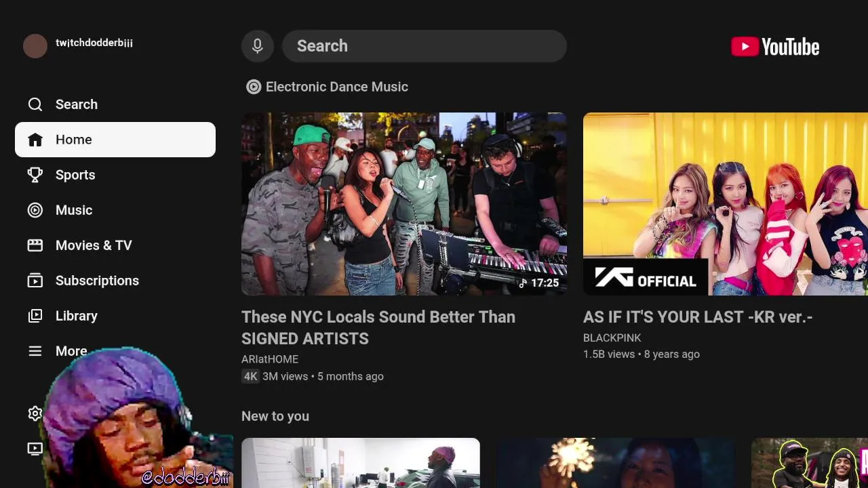The height and width of the screenshot is (488, 868).
Task: Click the Electronic Dance Music shelf icon
Action: 254,87
